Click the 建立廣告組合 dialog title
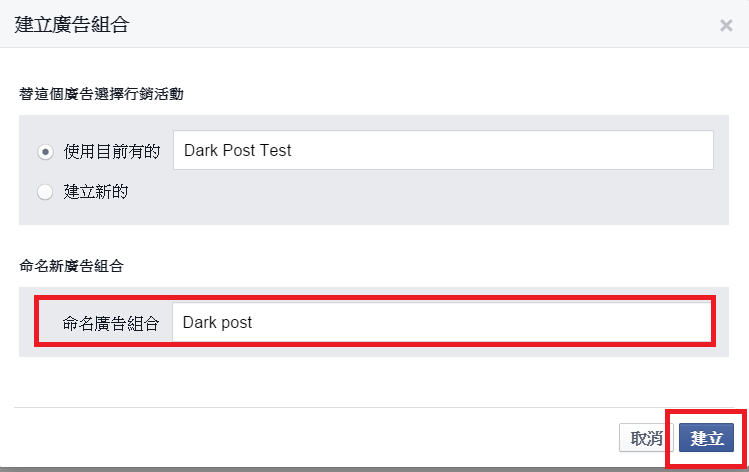749x472 pixels. [71, 25]
